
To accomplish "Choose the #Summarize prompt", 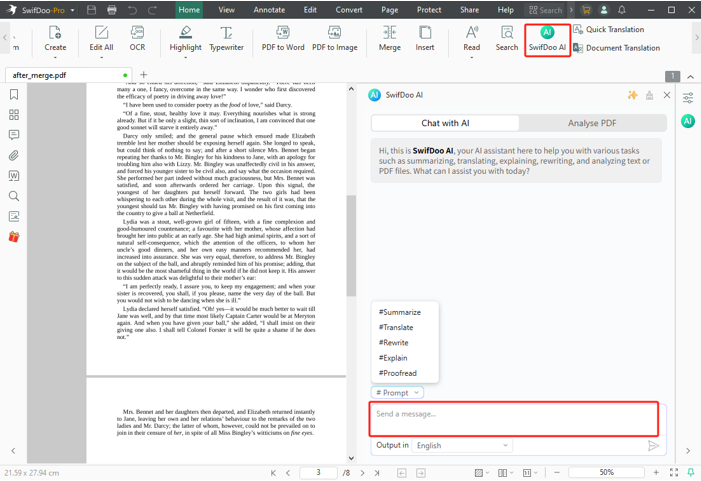I will coord(400,312).
